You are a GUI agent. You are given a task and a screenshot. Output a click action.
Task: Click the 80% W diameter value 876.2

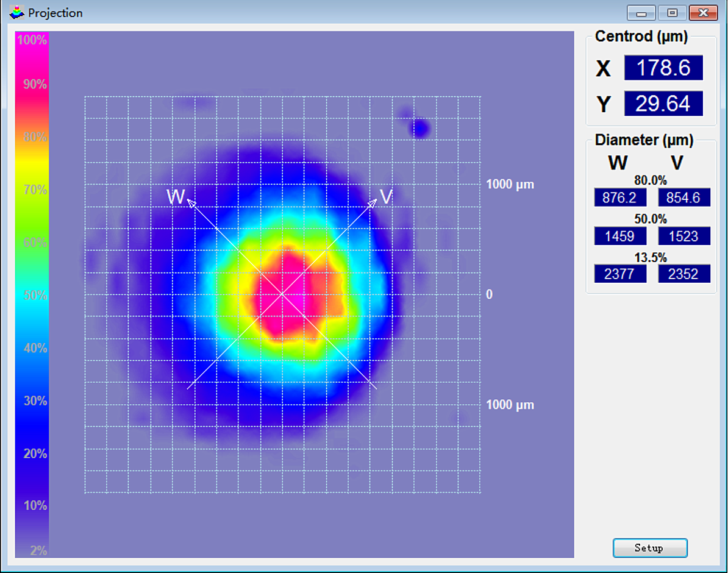click(620, 198)
